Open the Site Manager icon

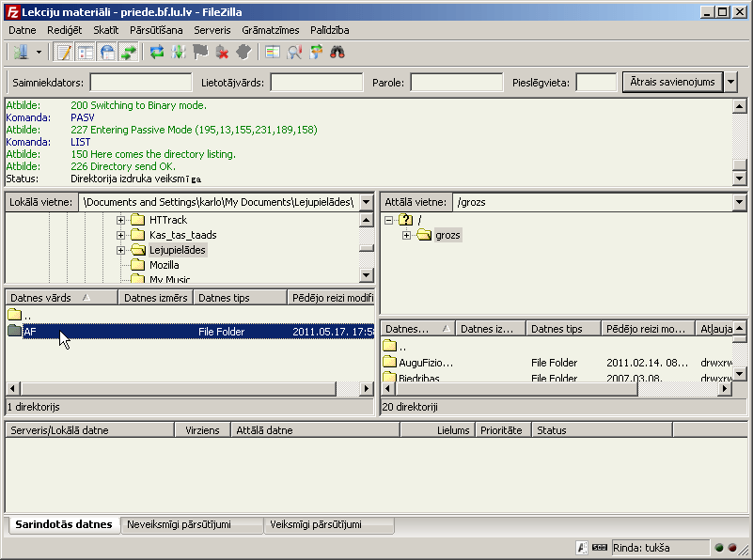(21, 52)
